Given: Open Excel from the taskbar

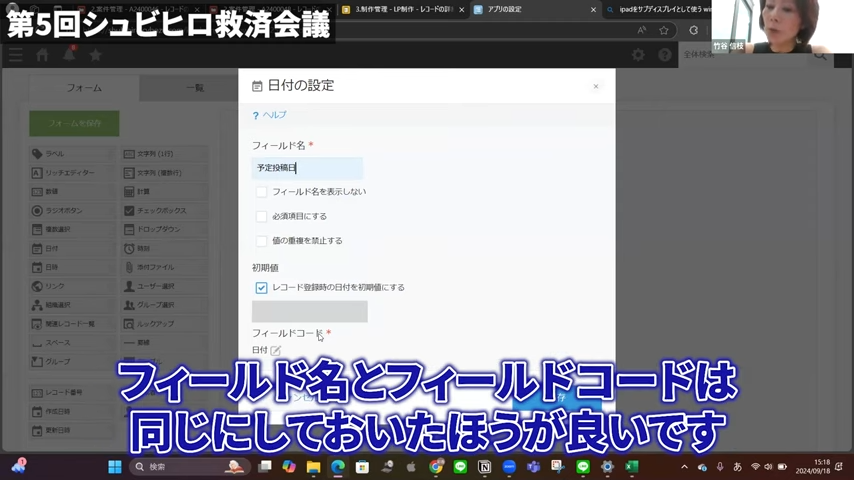Looking at the screenshot, I should point(632,467).
